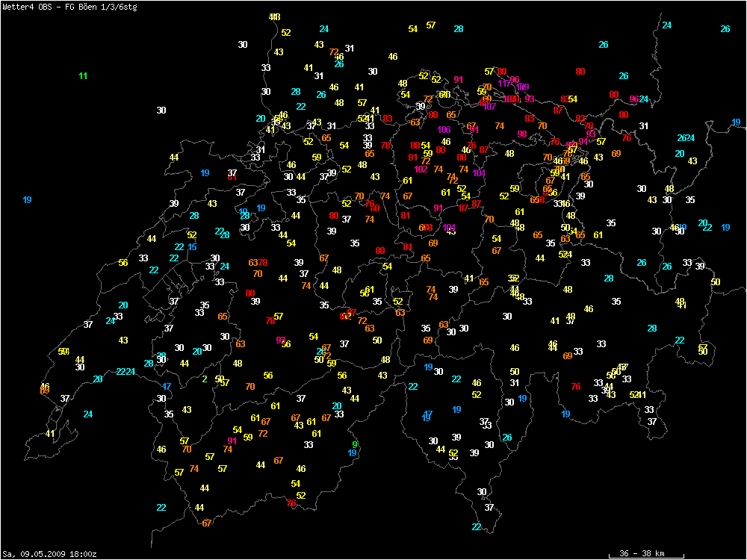Image resolution: width=747 pixels, height=560 pixels.
Task: Click the cyan 24 touching pink 96
Action: click(644, 99)
